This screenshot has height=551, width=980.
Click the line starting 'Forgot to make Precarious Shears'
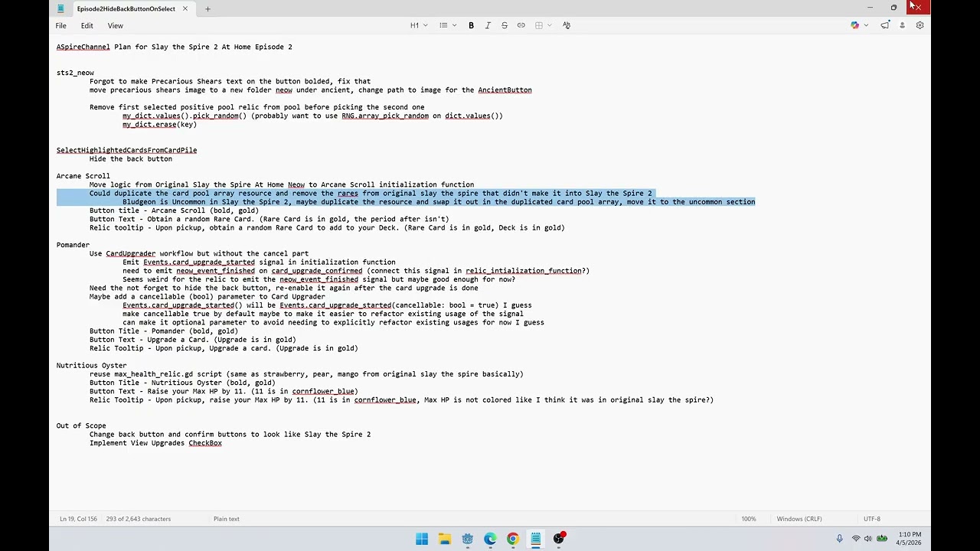coord(230,81)
